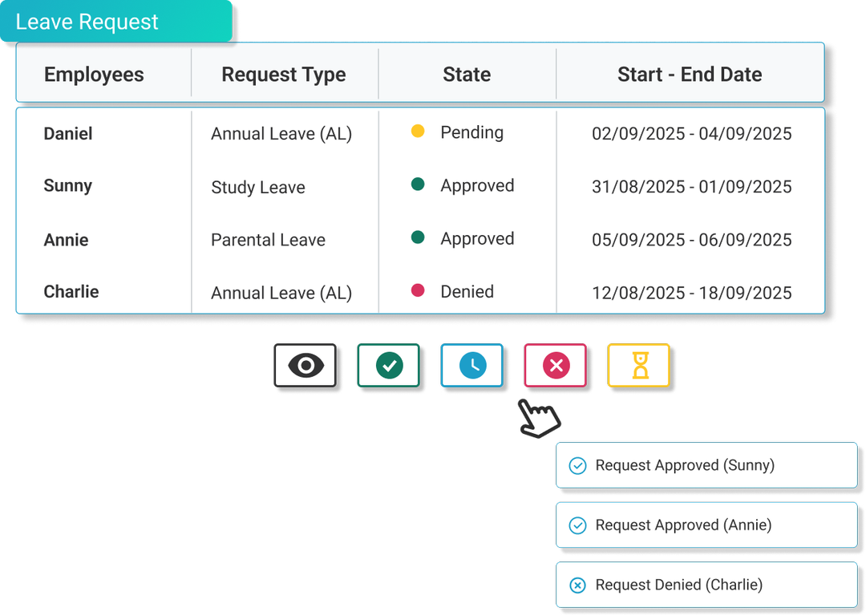Image resolution: width=866 pixels, height=616 pixels.
Task: Open Request Approved (Sunny) notification
Action: (684, 466)
